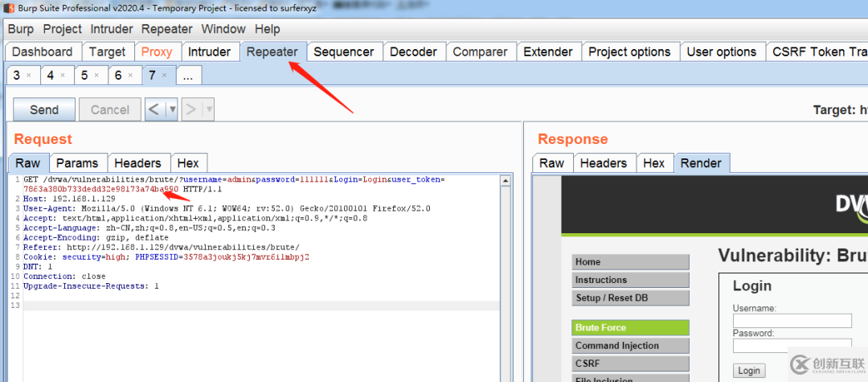Select Response Raw view tab

point(552,163)
